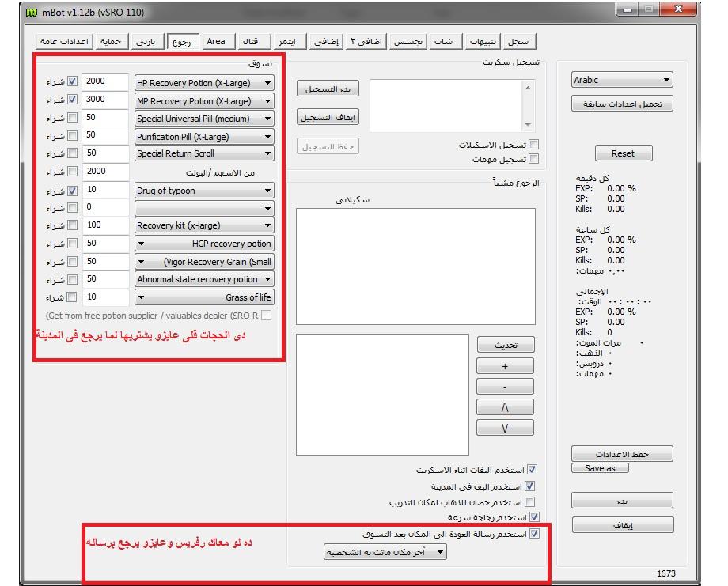This screenshot has height=586, width=728.
Task: Open the empty item dropdown below Drug of typoon
Action: pyautogui.click(x=204, y=208)
